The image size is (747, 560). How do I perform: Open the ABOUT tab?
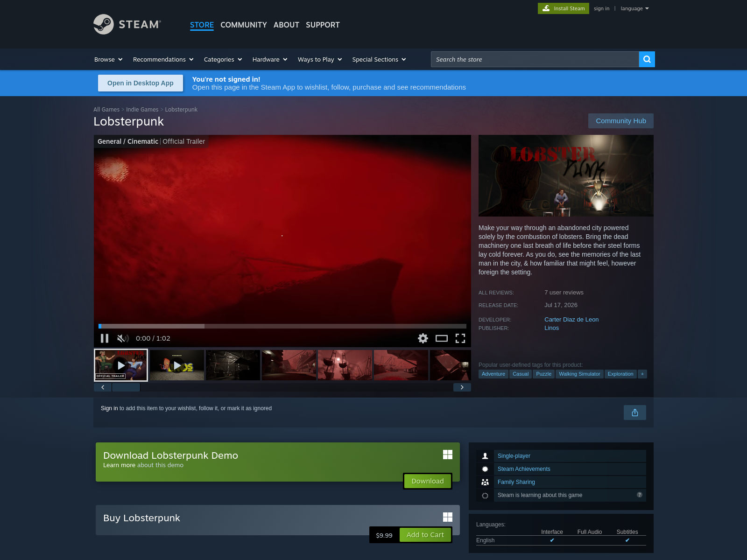pos(286,25)
